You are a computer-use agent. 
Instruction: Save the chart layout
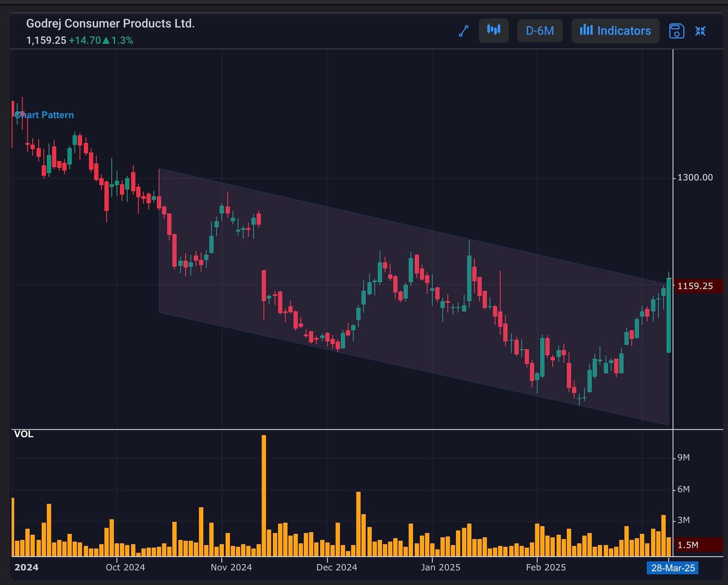(676, 31)
